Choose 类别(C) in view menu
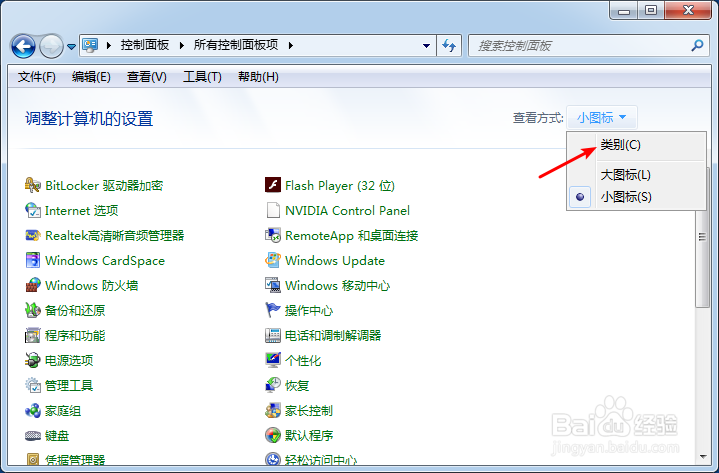This screenshot has width=719, height=473. 636,145
